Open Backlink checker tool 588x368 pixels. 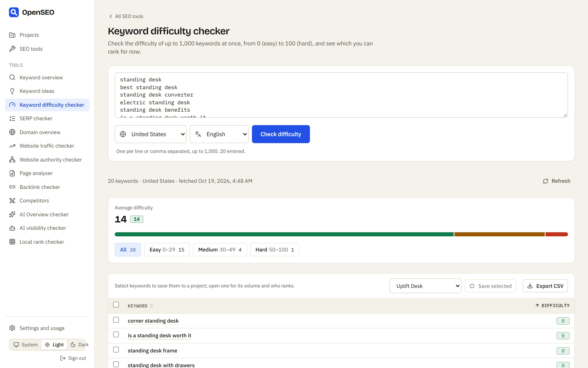click(x=47, y=187)
